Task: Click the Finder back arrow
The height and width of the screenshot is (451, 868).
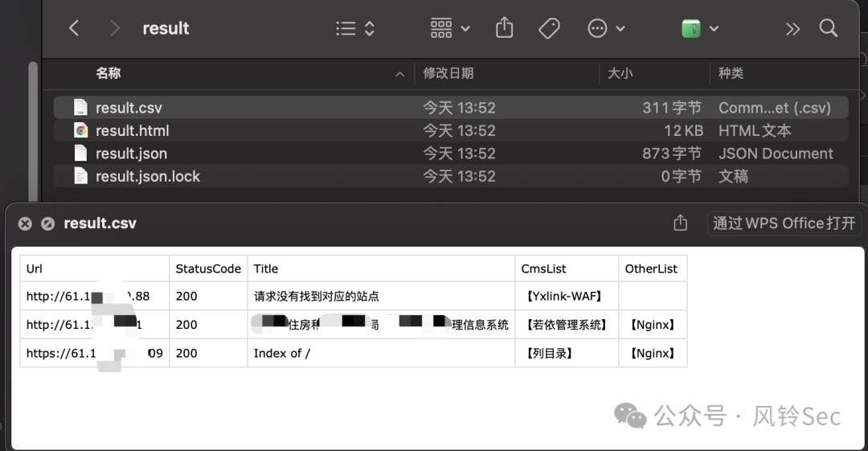Action: point(74,29)
